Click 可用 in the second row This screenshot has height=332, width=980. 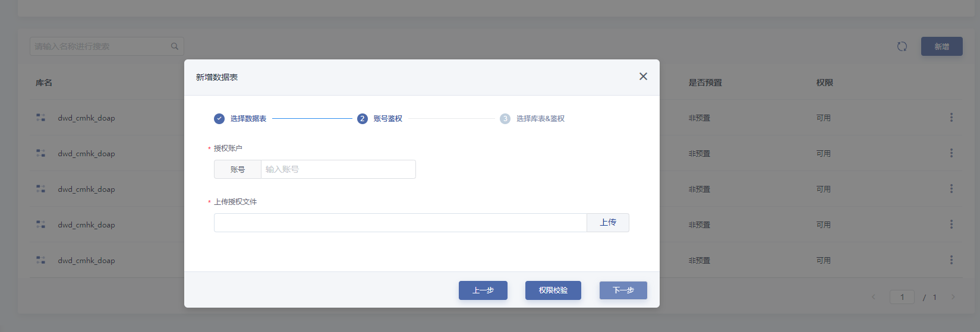click(824, 154)
